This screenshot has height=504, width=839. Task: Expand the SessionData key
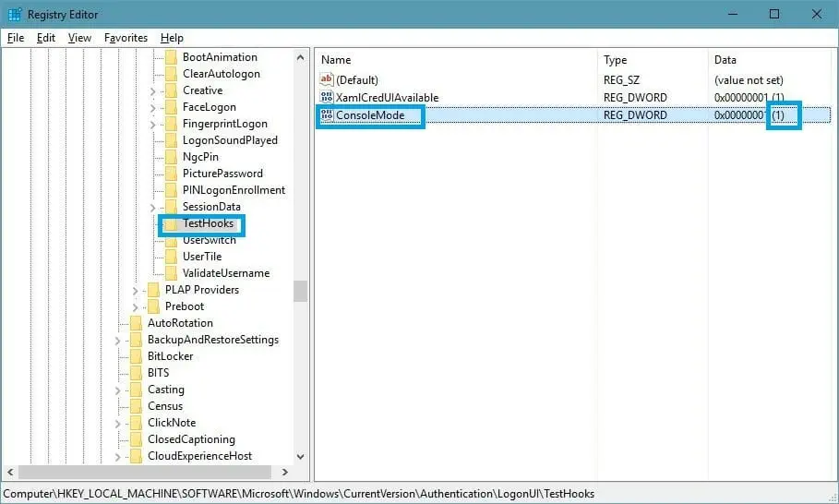(x=153, y=208)
